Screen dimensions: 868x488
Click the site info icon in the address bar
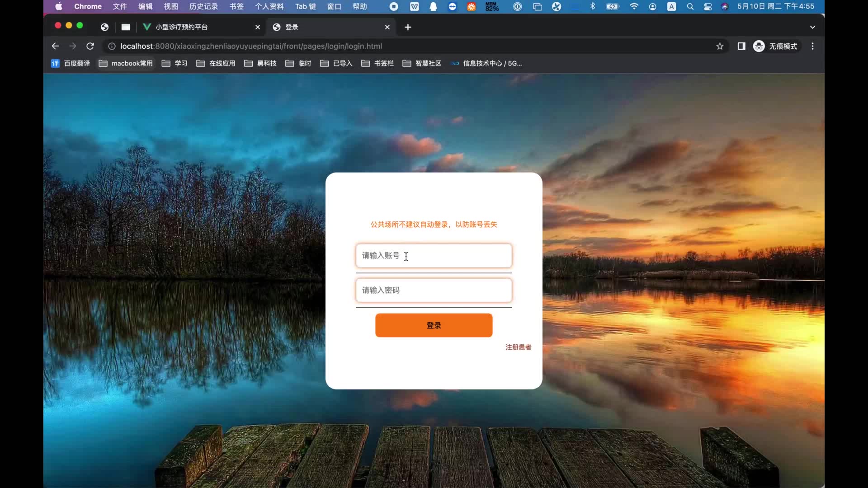pos(112,46)
